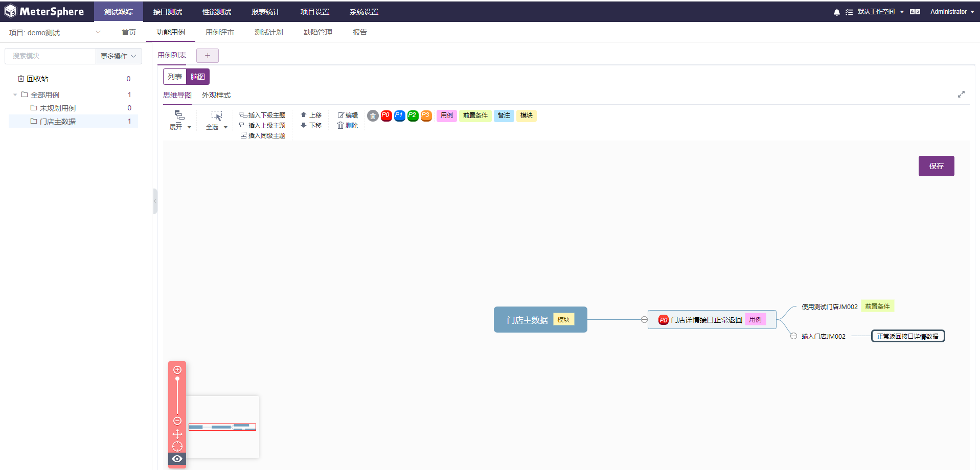Apply the green 前置条件 tag
The height and width of the screenshot is (470, 980).
click(x=475, y=115)
